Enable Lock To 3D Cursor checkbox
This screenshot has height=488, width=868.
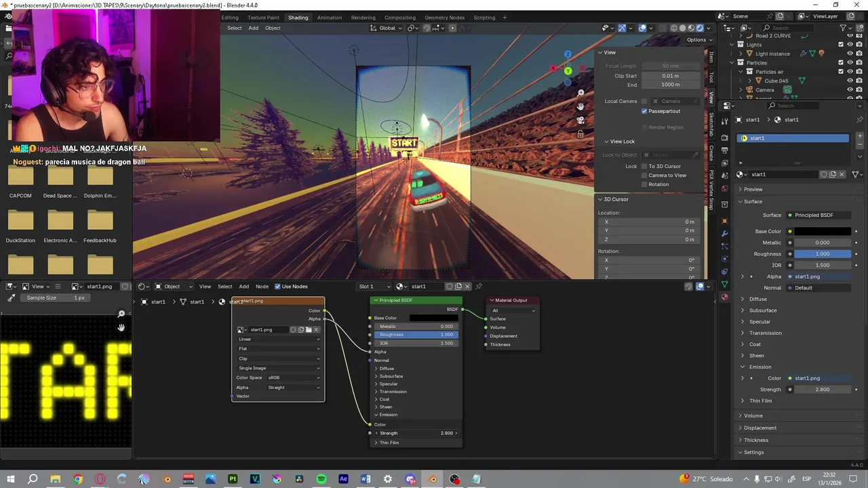pos(644,166)
